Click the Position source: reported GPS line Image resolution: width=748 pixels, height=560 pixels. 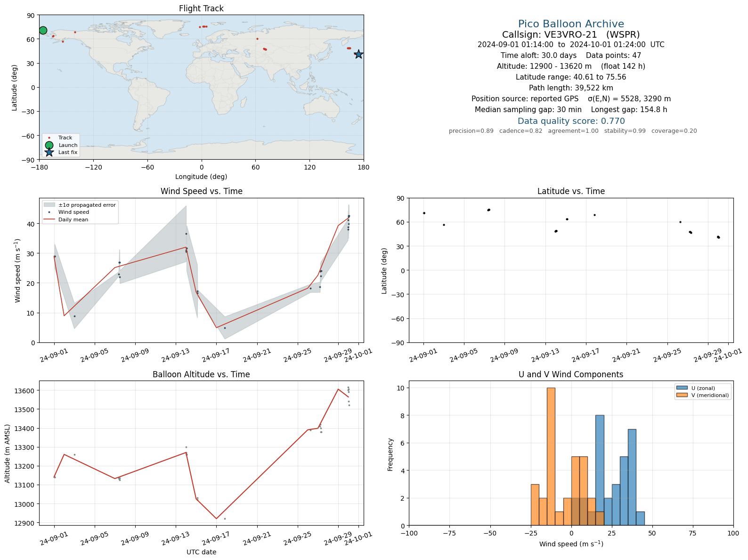click(x=571, y=99)
